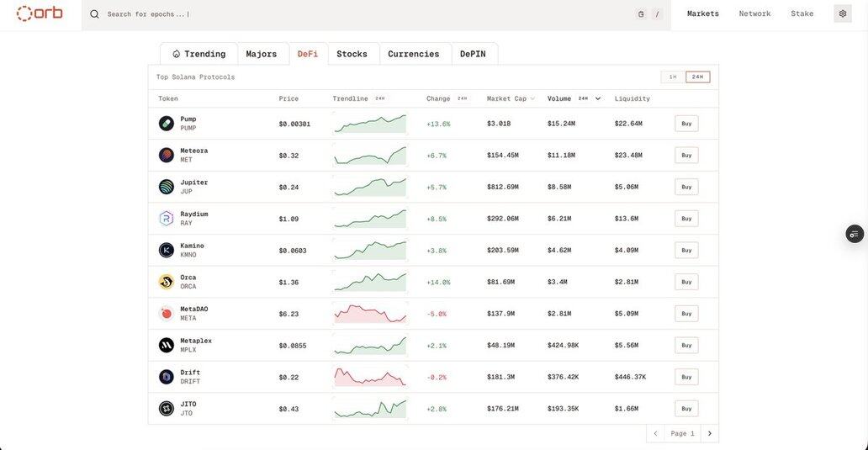This screenshot has height=450, width=868.
Task: Open the Stocks tab
Action: pos(352,54)
